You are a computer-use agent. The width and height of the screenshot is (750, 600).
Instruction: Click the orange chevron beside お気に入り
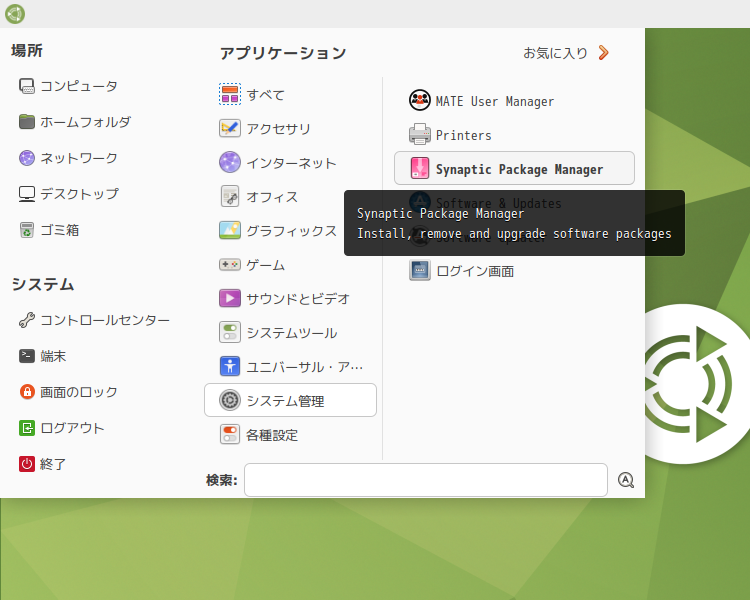click(604, 53)
